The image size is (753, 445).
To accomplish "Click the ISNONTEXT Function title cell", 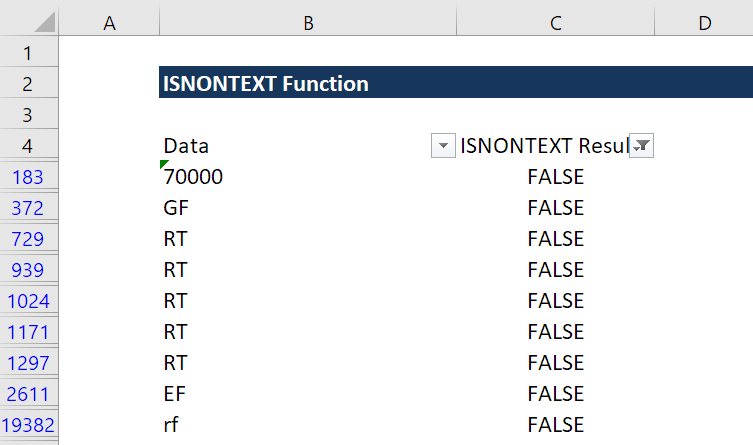I will (266, 84).
